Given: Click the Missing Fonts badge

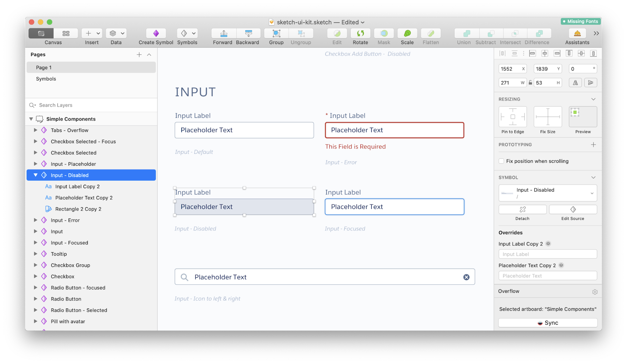Looking at the screenshot, I should point(581,21).
